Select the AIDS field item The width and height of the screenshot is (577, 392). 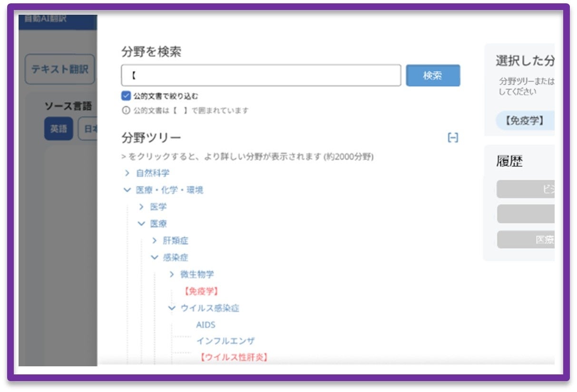pyautogui.click(x=206, y=325)
